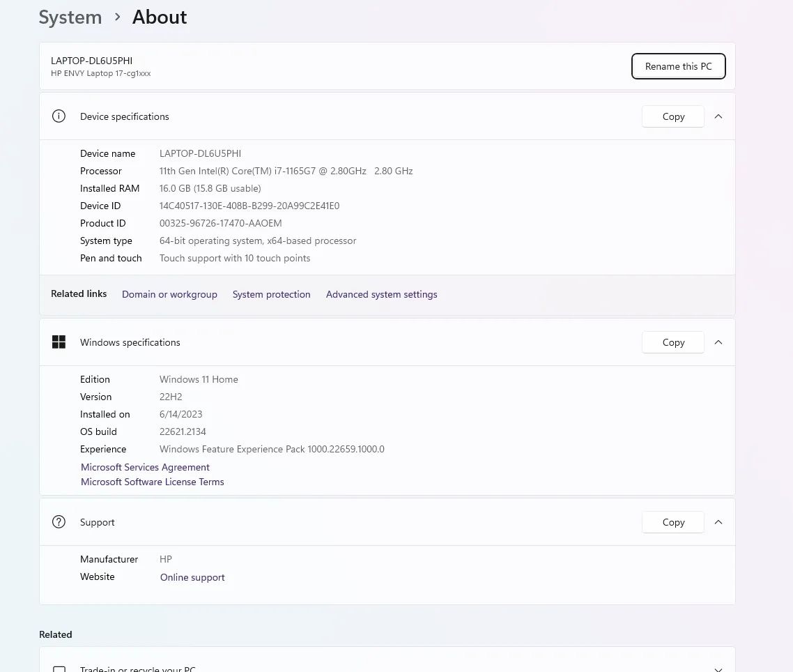Open the Microsoft Software License Terms link
This screenshot has height=672, width=793.
click(x=152, y=482)
